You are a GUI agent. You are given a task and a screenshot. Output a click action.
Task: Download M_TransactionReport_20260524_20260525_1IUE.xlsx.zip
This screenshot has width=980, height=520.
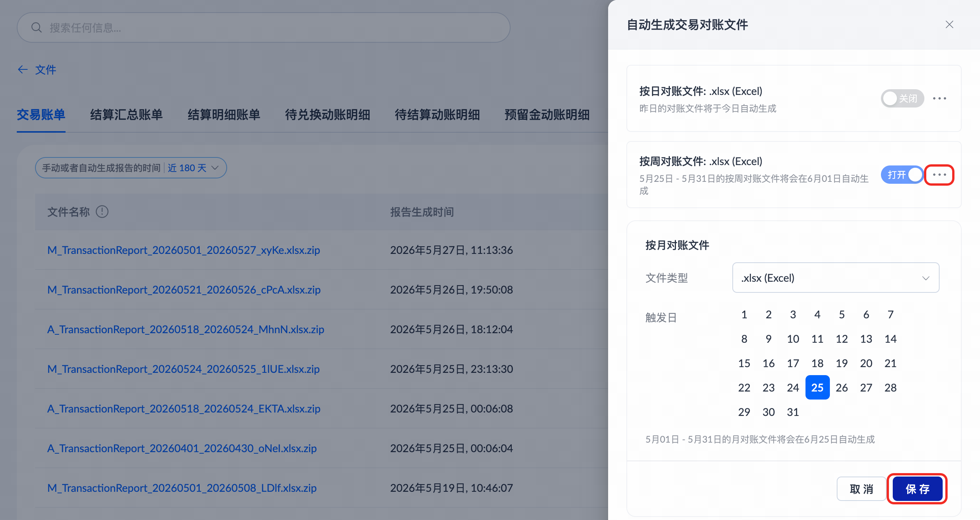[x=183, y=369]
